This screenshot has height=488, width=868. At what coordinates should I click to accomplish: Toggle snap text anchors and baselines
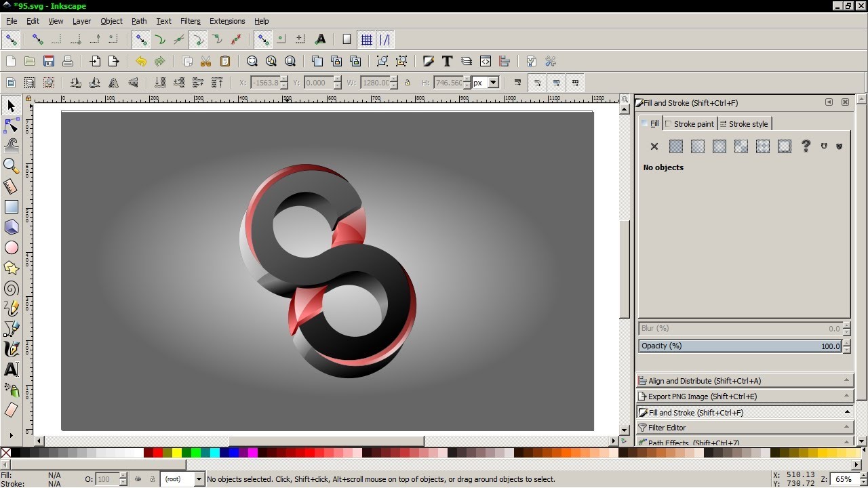point(321,39)
